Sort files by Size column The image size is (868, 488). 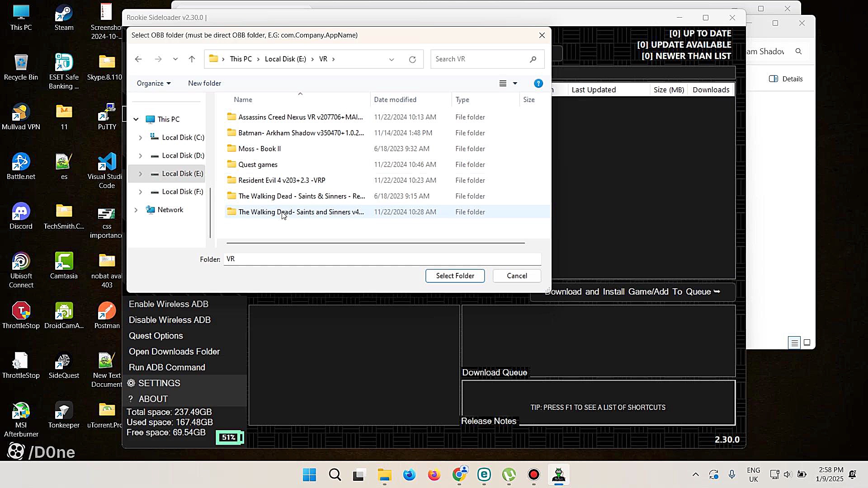click(x=528, y=99)
